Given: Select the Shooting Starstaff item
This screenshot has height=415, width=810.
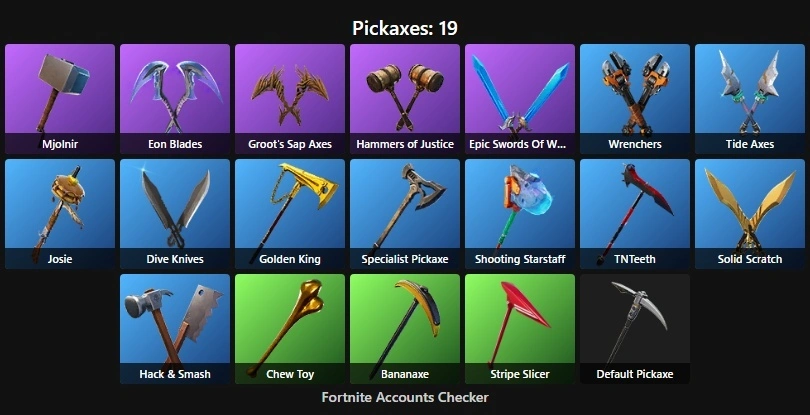Looking at the screenshot, I should point(520,214).
